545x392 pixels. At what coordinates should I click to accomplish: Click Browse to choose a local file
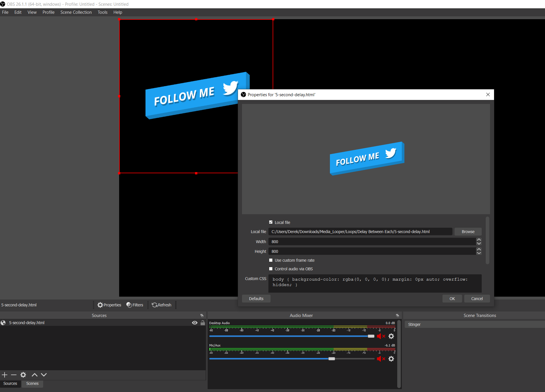tap(468, 232)
